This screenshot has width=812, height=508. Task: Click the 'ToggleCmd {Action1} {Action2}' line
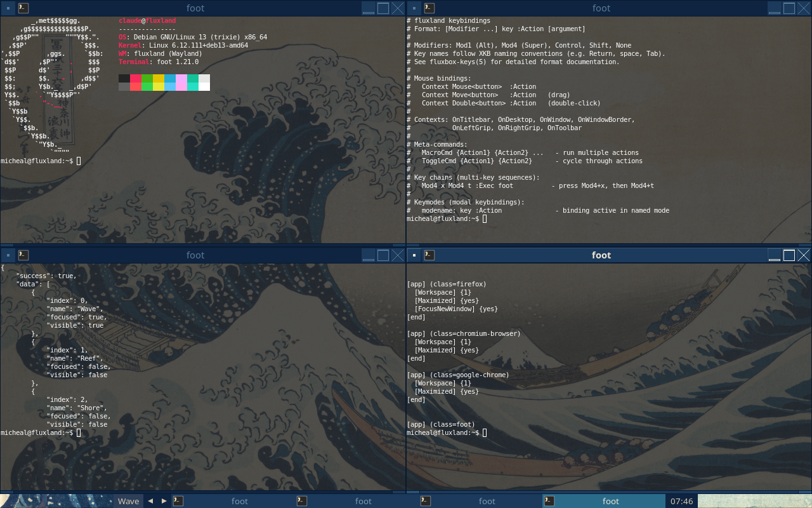(525, 161)
